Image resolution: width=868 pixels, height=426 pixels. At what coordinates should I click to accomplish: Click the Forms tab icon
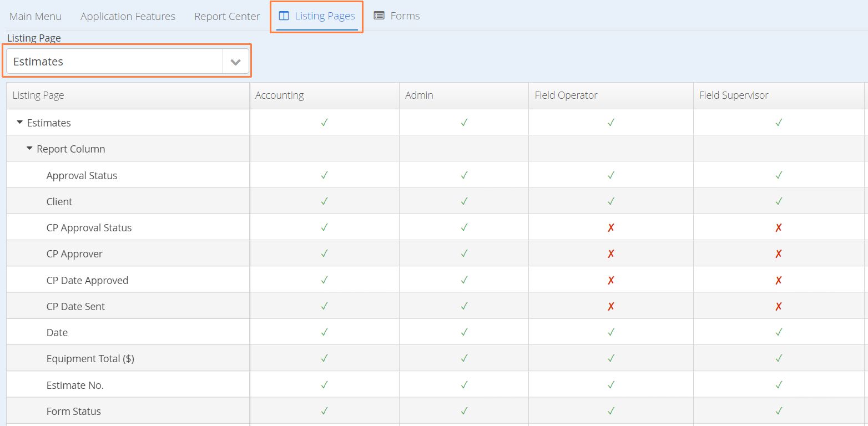coord(379,16)
